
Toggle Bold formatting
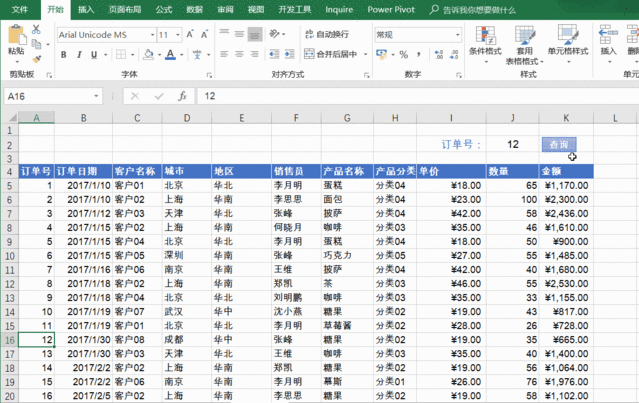[63, 55]
